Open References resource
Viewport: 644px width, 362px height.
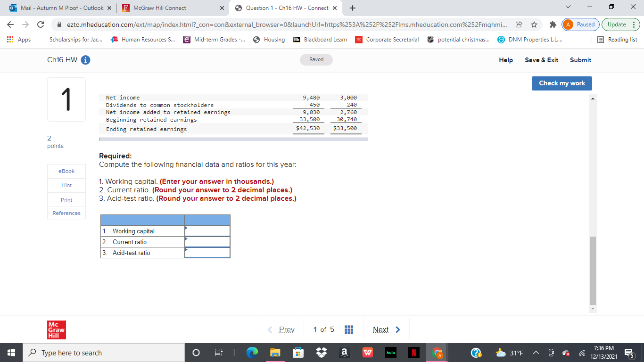coord(66,213)
